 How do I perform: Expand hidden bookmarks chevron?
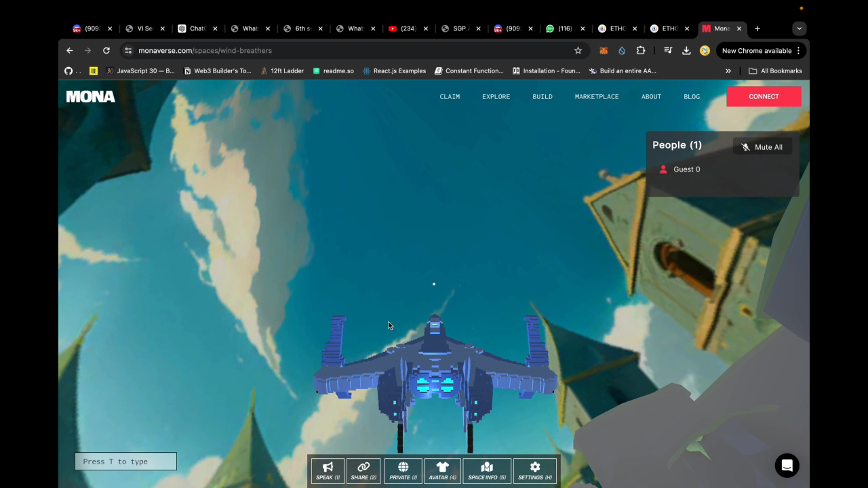point(728,70)
